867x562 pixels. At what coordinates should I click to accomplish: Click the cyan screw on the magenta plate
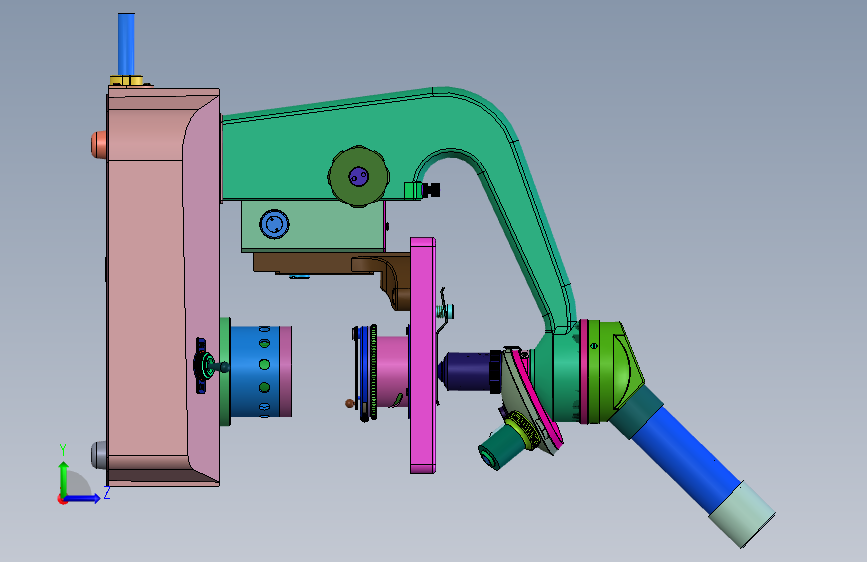pos(450,311)
